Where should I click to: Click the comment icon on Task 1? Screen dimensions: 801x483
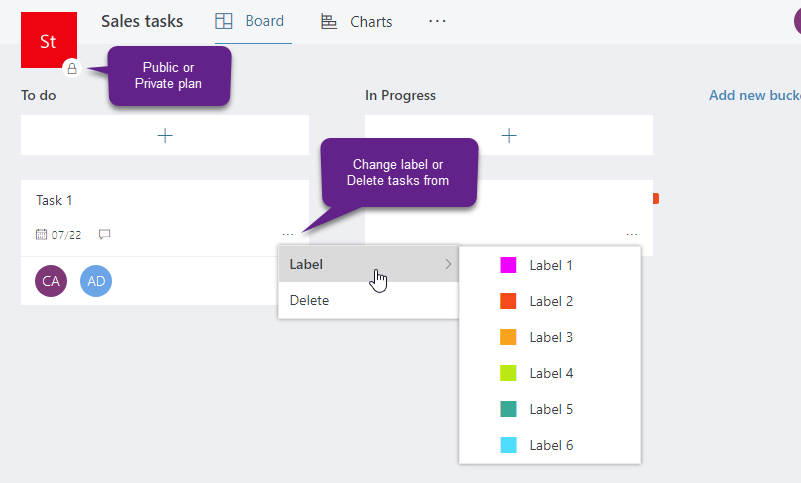(x=104, y=235)
